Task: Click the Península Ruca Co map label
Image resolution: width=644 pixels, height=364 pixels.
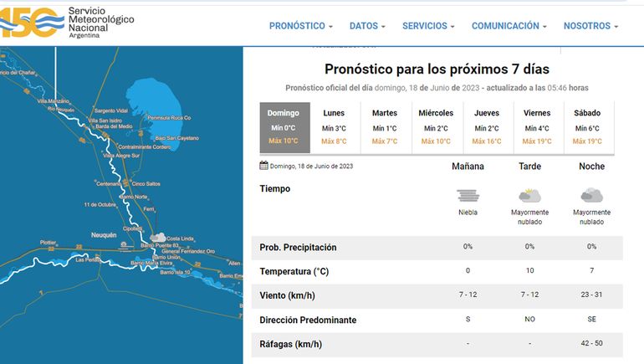Action: coord(169,117)
